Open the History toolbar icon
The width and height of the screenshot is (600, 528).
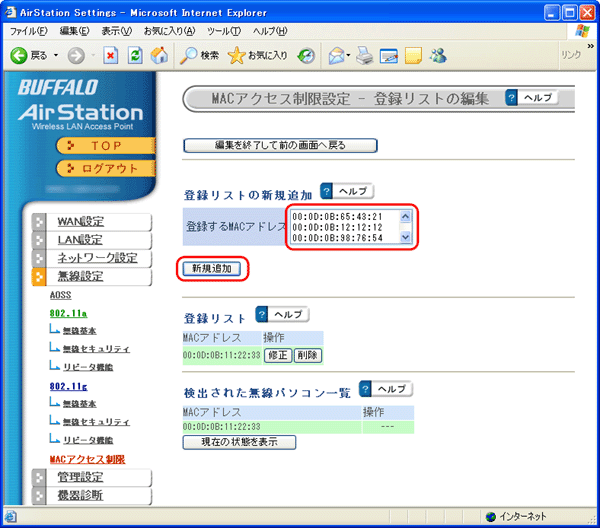tap(306, 55)
